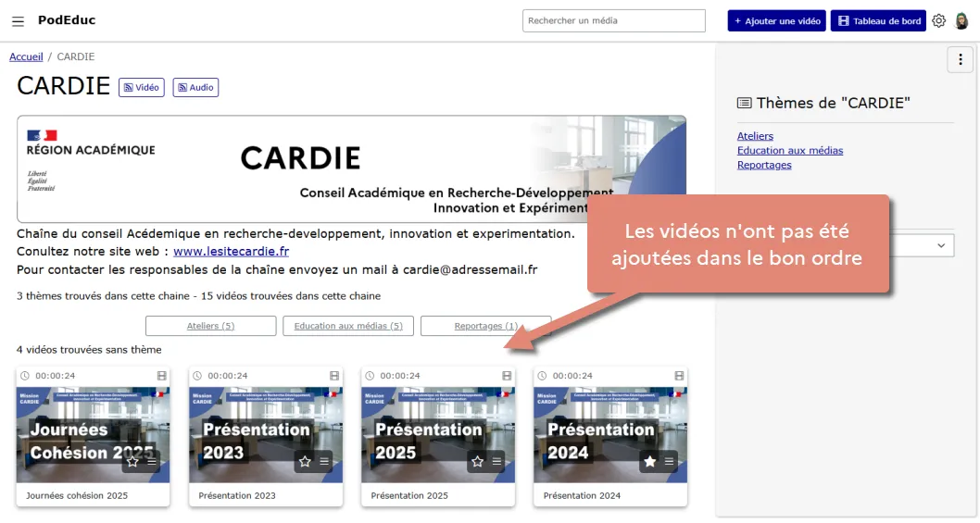Open playlist menu on Présentation 2023 card
Screen dimensions: 980x523
click(x=324, y=462)
